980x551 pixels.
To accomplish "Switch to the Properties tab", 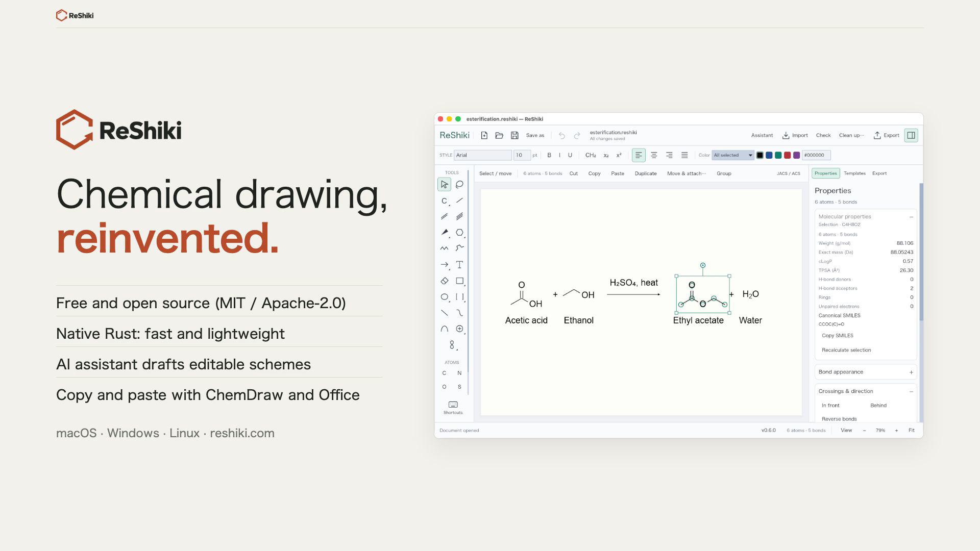I will pos(826,173).
